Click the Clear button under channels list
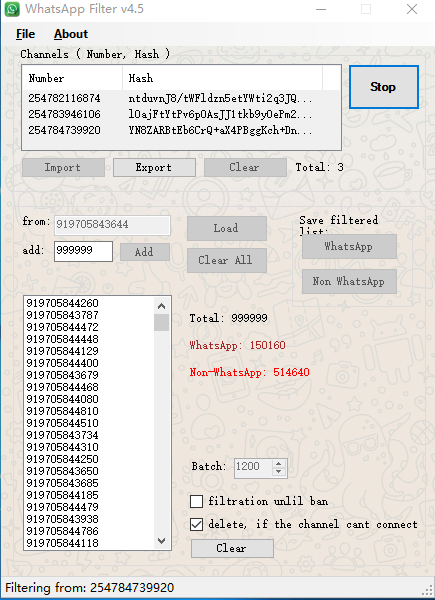 click(245, 168)
